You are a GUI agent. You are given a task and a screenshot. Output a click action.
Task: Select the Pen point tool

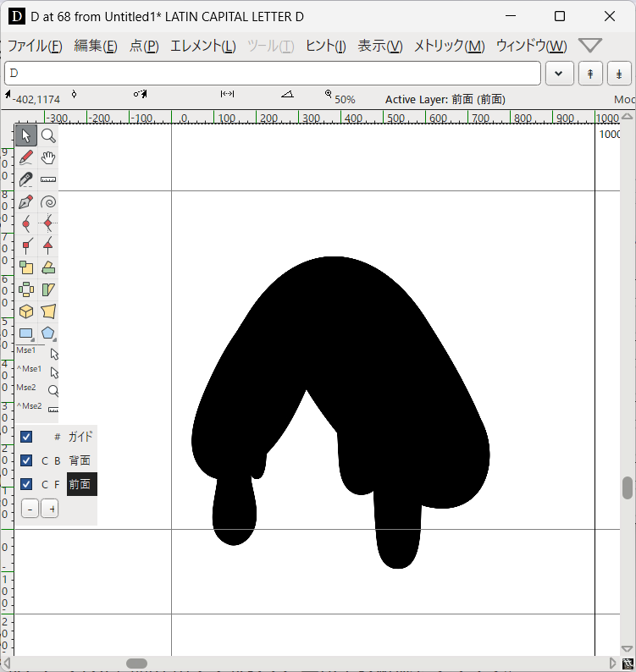(26, 202)
